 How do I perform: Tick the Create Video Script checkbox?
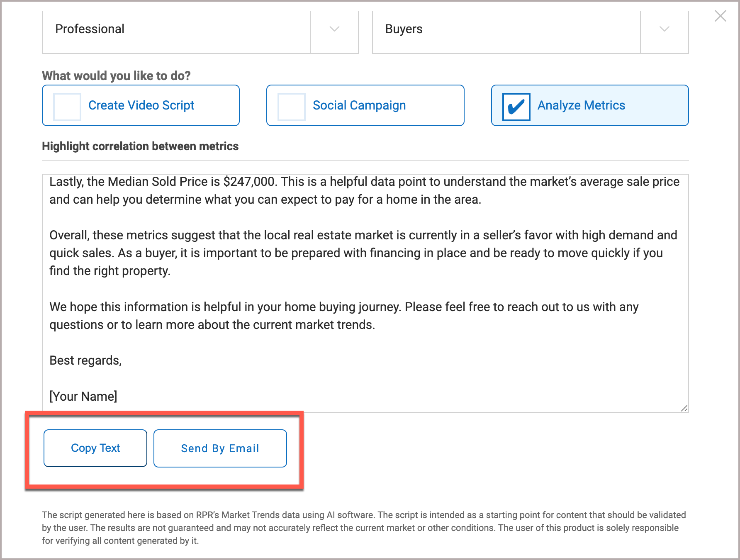point(67,107)
